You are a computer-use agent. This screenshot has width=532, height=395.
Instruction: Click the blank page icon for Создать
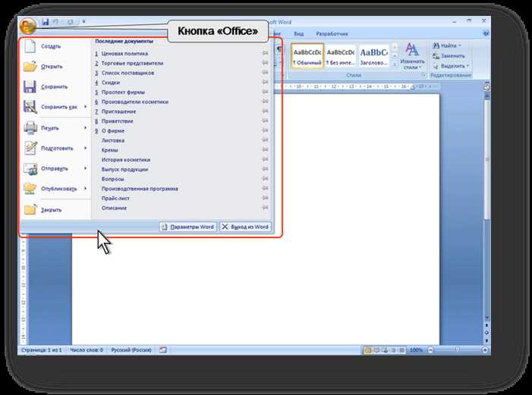(30, 46)
